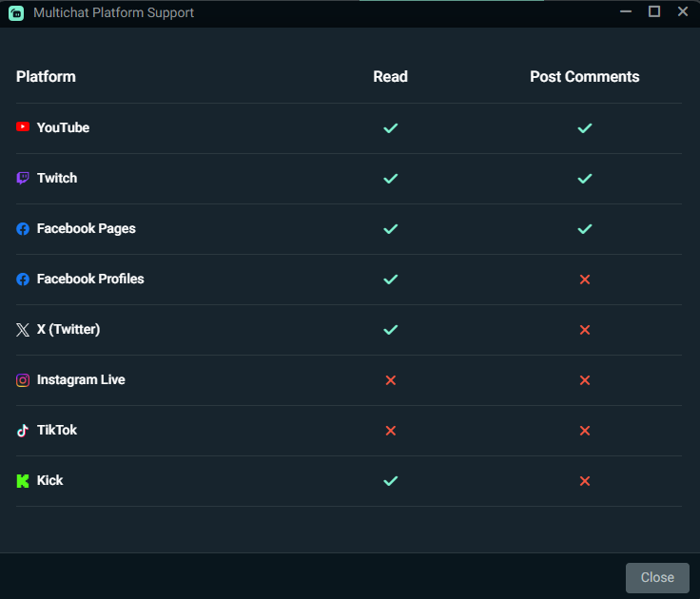Click the "Instagram Live" platform name

tap(81, 380)
